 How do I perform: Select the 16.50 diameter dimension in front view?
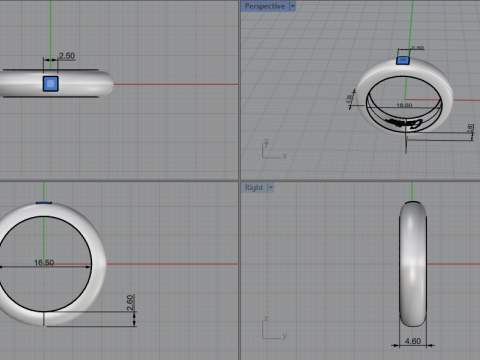44,263
